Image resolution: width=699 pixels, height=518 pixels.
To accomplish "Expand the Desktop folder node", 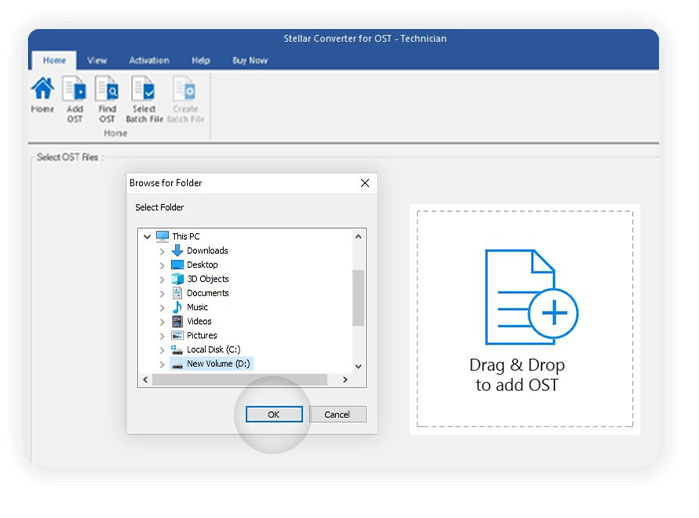I will (162, 266).
